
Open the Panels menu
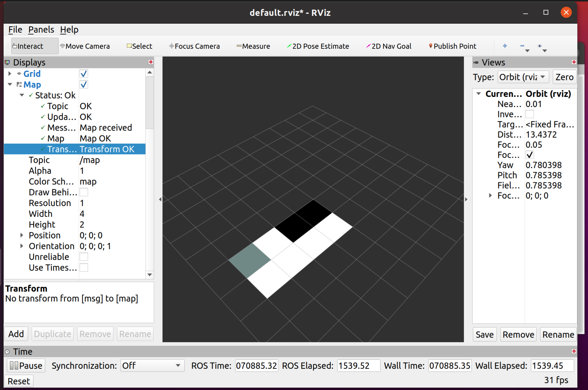coord(41,30)
